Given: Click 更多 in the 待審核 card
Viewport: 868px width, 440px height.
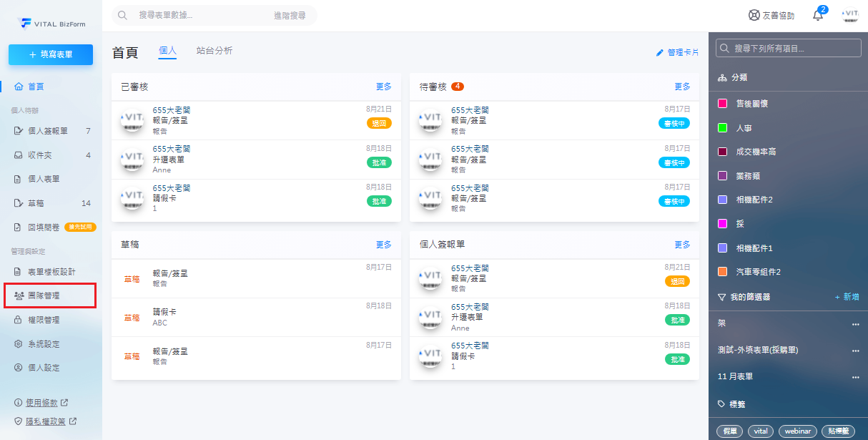Looking at the screenshot, I should pyautogui.click(x=682, y=87).
